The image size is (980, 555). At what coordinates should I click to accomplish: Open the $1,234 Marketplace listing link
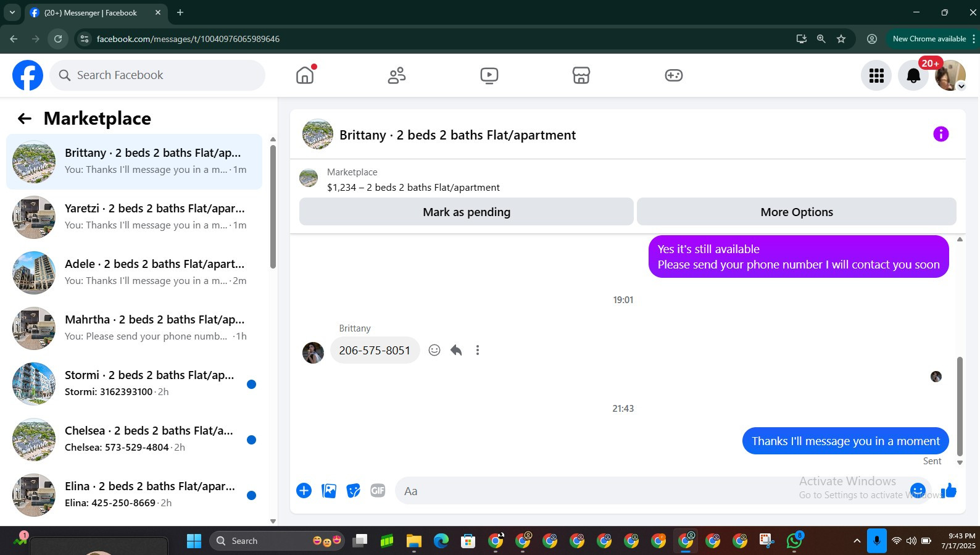point(413,187)
